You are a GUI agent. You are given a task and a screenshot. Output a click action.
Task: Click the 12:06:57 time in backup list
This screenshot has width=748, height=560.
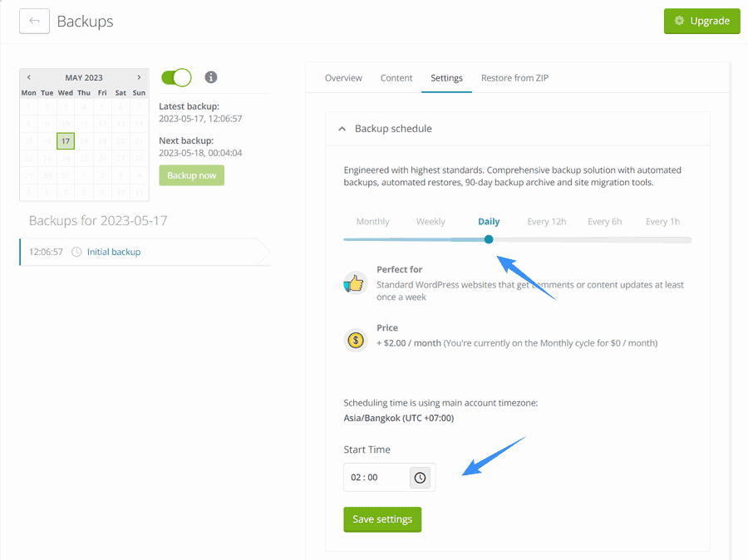(x=46, y=252)
